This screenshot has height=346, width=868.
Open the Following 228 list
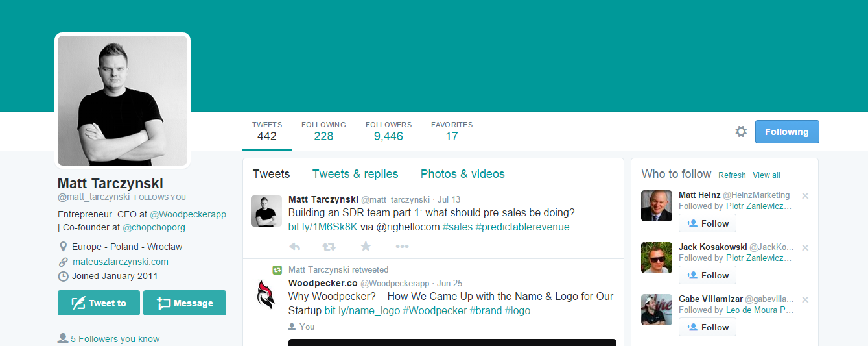[323, 131]
